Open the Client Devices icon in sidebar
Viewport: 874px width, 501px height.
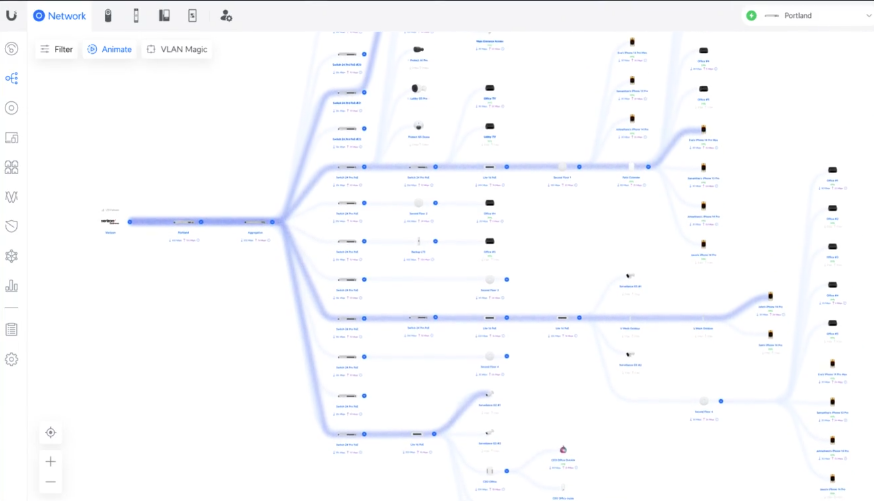(12, 137)
